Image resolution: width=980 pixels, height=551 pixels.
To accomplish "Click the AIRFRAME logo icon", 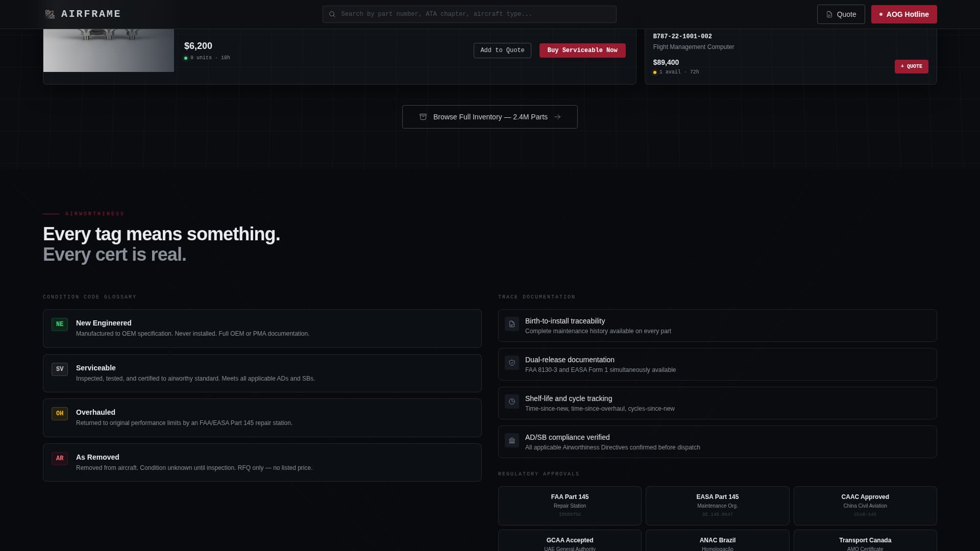I will 50,14.
